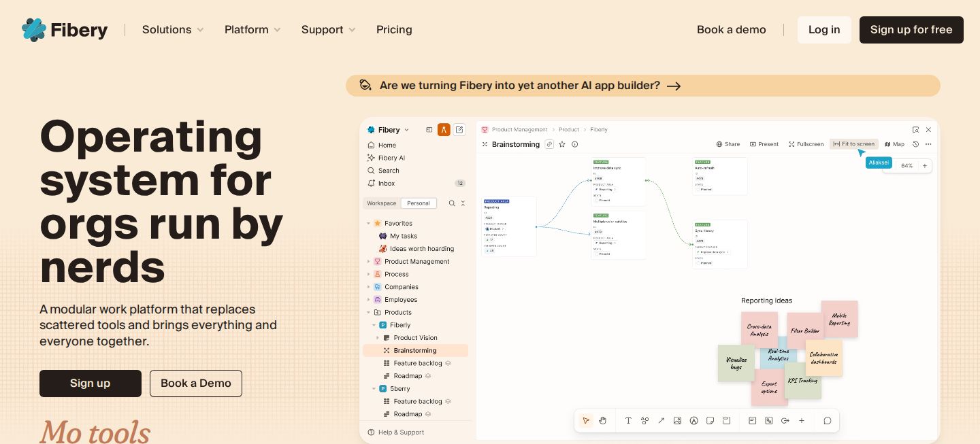980x444 pixels.
Task: Open the comment tool in whiteboard toolbar
Action: (828, 421)
